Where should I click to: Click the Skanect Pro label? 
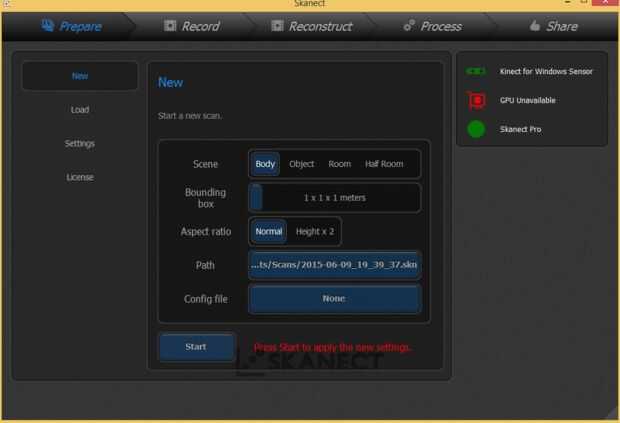520,130
